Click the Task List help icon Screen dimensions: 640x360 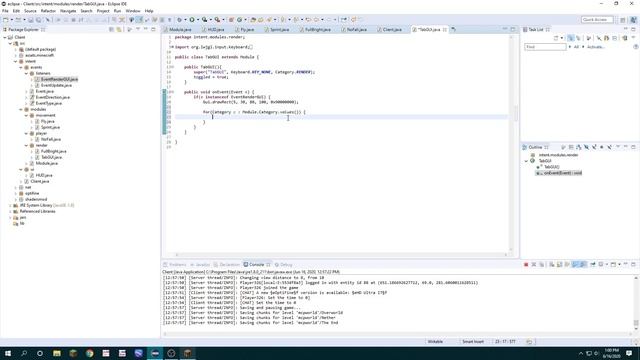pos(636,47)
